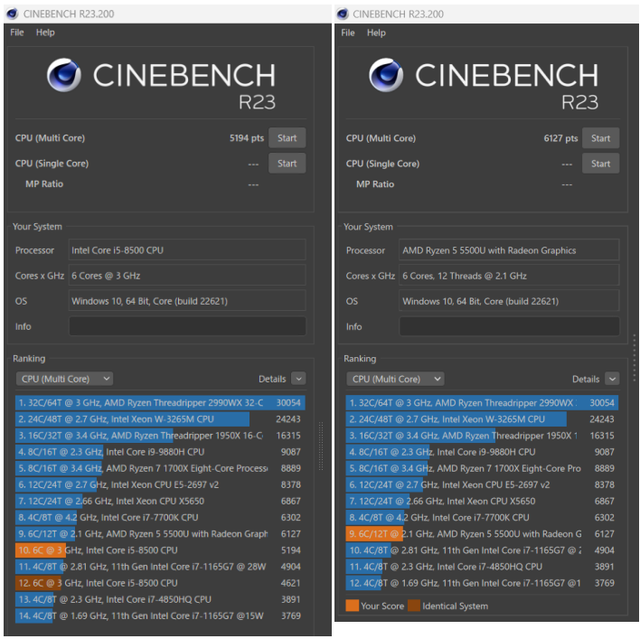This screenshot has width=640, height=639.
Task: Select i7-1165G7 @ 28W row in left window
Action: coord(160,566)
